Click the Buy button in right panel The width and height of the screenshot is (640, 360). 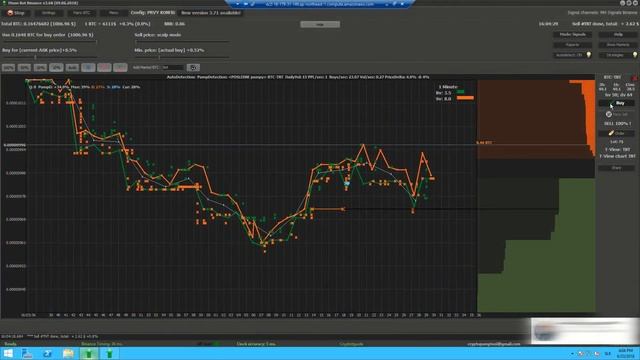(616, 103)
